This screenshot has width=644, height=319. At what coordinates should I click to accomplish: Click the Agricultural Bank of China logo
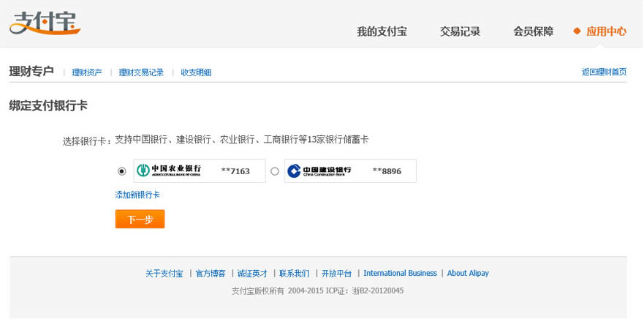pos(169,170)
